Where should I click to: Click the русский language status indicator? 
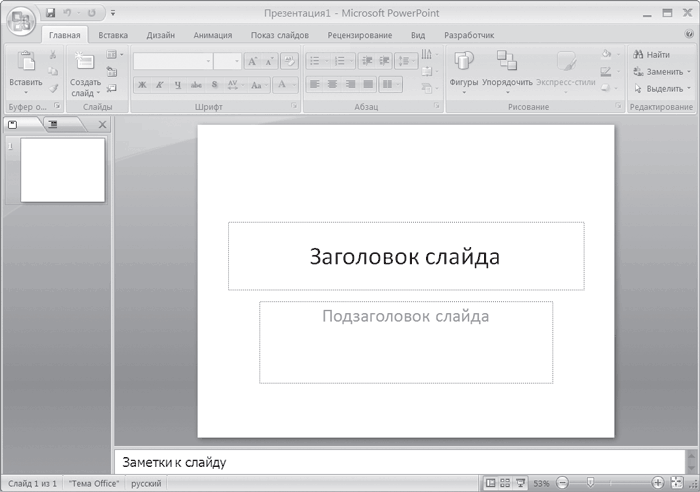[x=146, y=483]
